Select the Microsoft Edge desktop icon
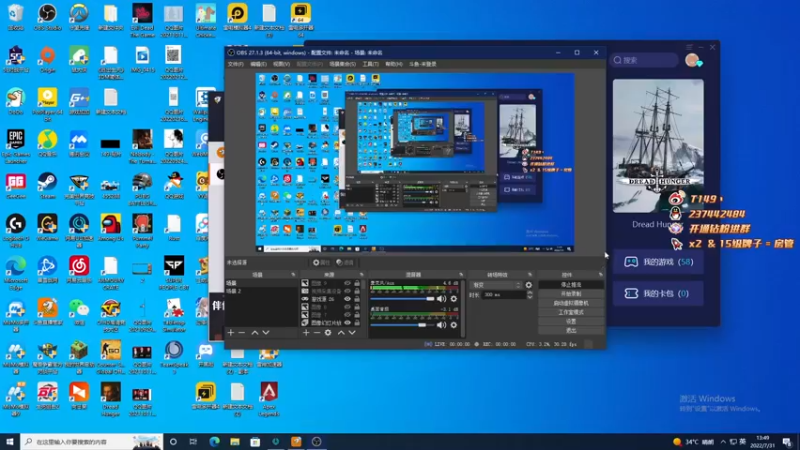 pyautogui.click(x=16, y=273)
